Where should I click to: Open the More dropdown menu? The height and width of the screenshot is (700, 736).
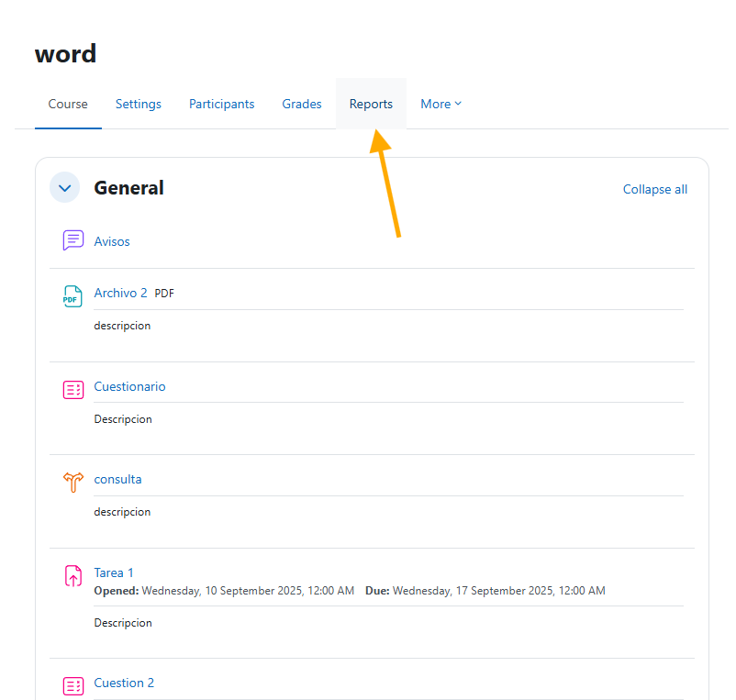pyautogui.click(x=440, y=104)
